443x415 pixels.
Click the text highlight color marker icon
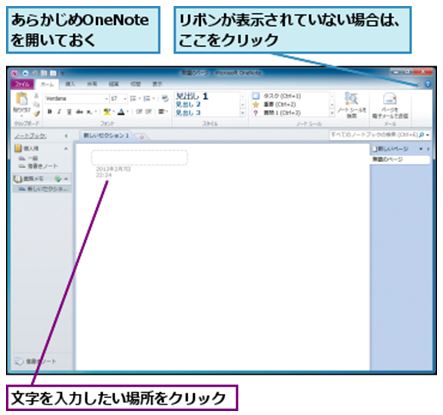pos(107,112)
